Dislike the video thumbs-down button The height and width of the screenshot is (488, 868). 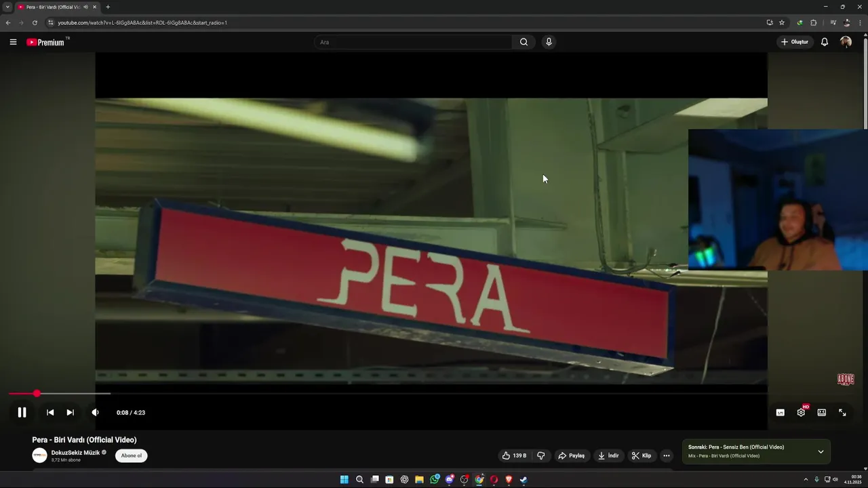click(541, 455)
